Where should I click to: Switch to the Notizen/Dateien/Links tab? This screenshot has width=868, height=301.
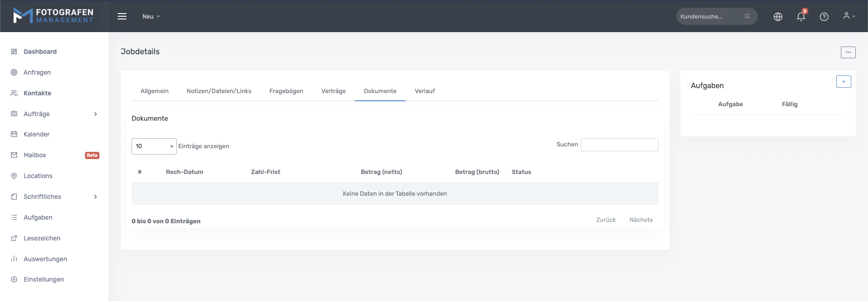[219, 91]
